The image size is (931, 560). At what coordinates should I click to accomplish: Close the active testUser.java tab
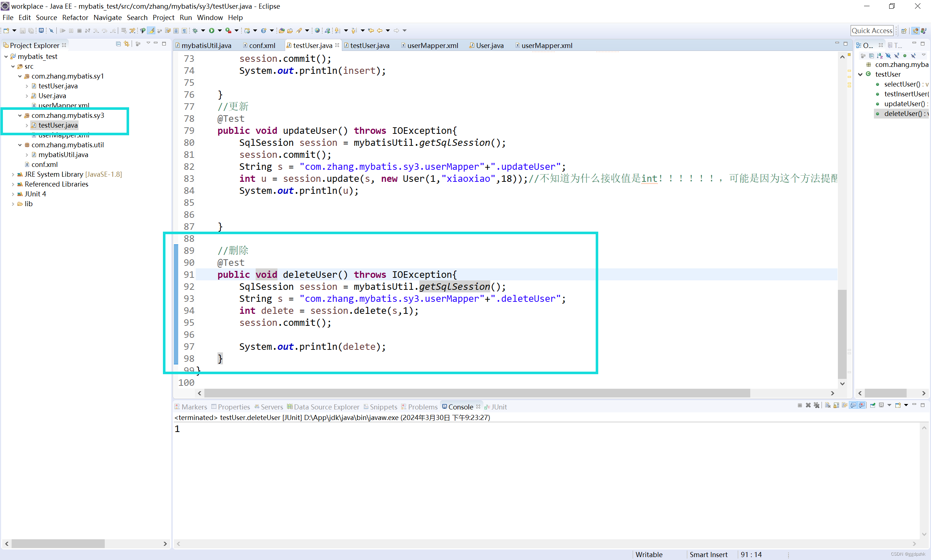tap(337, 45)
